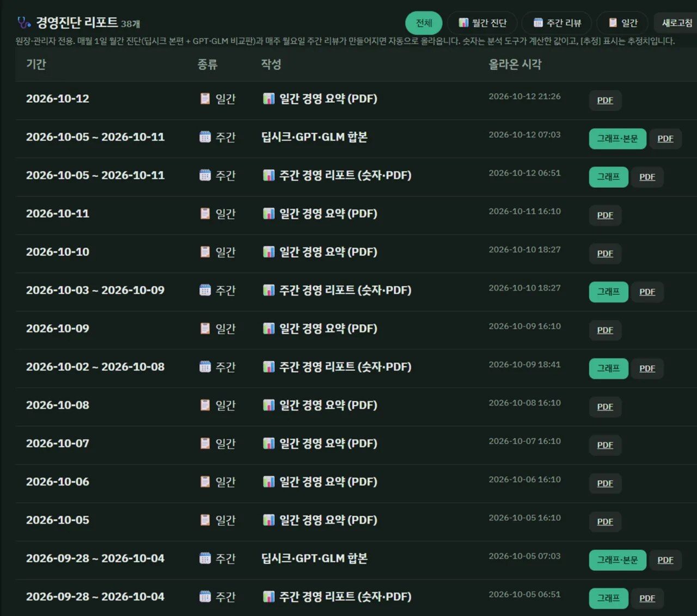The image size is (697, 616).
Task: Click chart icon on the 2026-10-09 row
Action: [x=268, y=328]
